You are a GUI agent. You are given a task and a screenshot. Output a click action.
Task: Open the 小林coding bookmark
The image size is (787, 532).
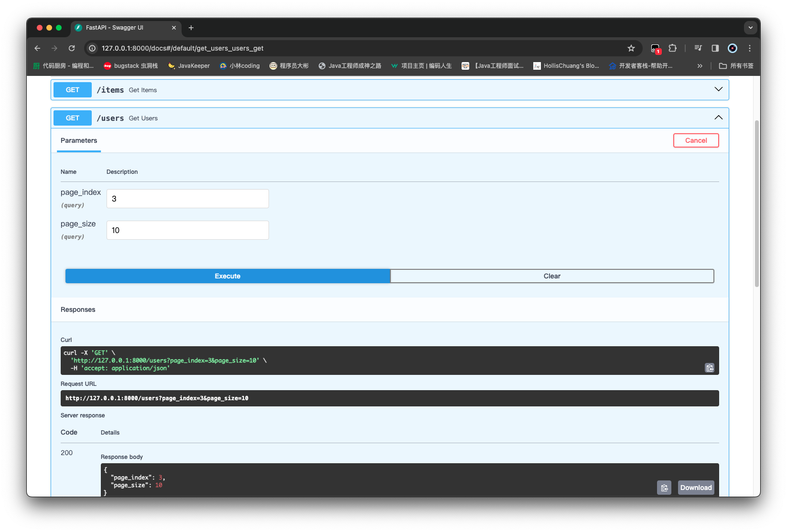239,66
